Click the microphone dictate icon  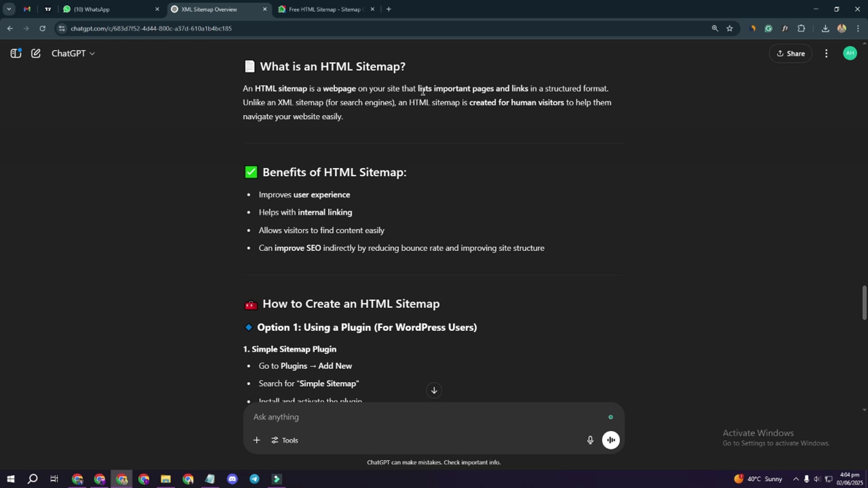(590, 440)
